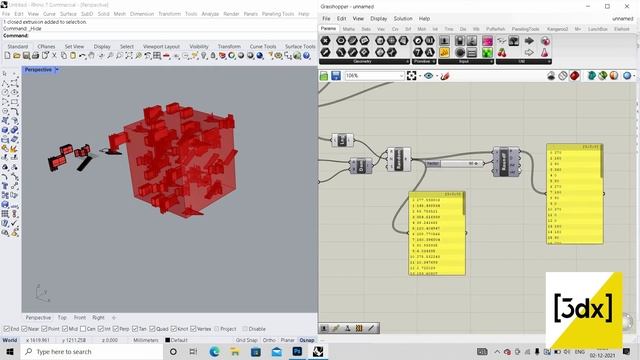
Task: Save the Grasshopper definition with blue floppy icon
Action: click(336, 76)
